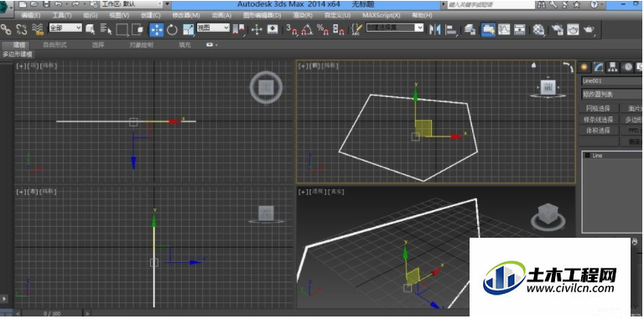Toggle the keyboard shortcut override icon

coord(273,29)
